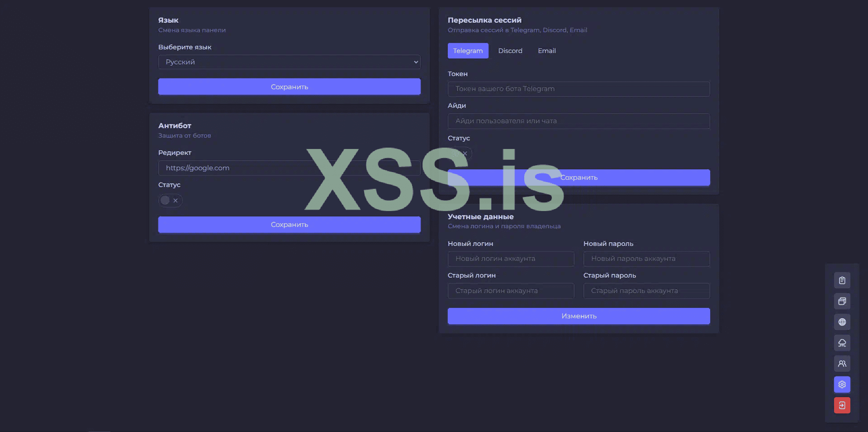The image size is (868, 432).
Task: Open the cloud network icon in the sidebar
Action: pyautogui.click(x=842, y=343)
